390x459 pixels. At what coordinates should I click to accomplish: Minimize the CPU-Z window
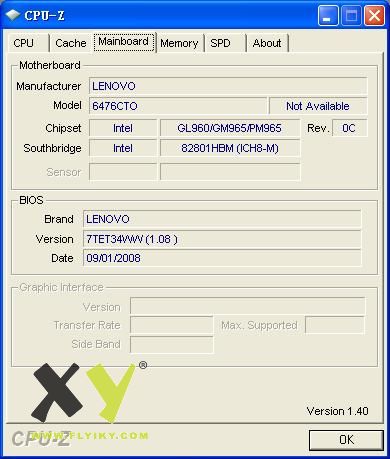click(x=328, y=16)
